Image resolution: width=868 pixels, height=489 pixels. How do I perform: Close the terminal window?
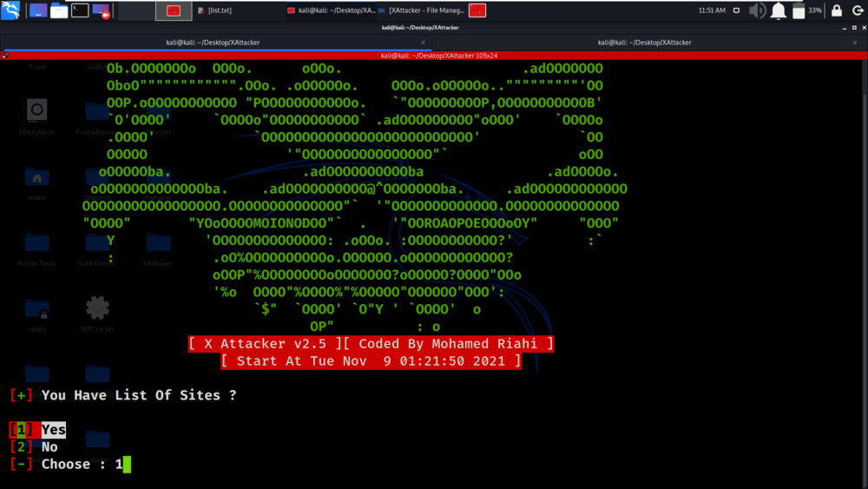[864, 28]
